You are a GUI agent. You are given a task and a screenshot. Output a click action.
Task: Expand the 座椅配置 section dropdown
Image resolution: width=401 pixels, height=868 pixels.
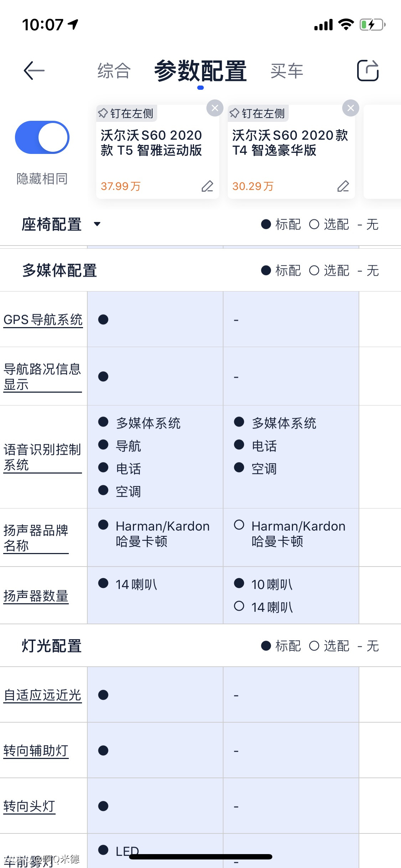click(x=97, y=224)
